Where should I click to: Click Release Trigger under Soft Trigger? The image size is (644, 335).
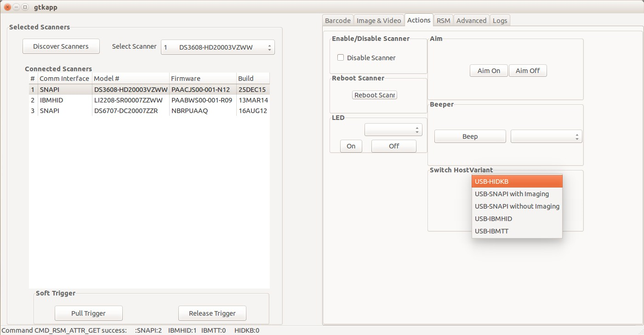212,313
